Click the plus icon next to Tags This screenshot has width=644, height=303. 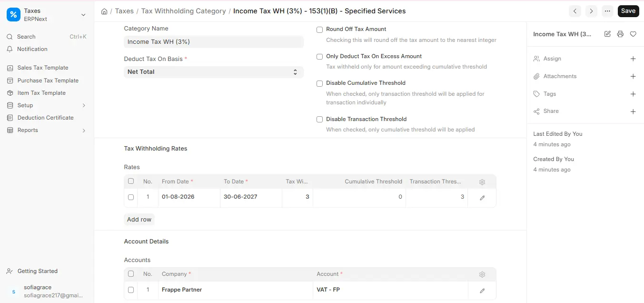point(633,94)
